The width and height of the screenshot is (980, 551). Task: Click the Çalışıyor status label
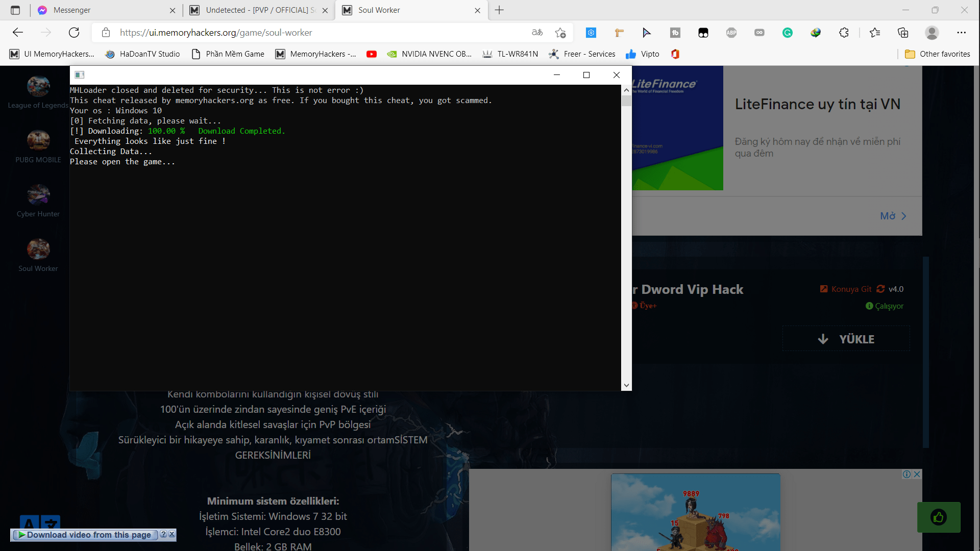[885, 306]
